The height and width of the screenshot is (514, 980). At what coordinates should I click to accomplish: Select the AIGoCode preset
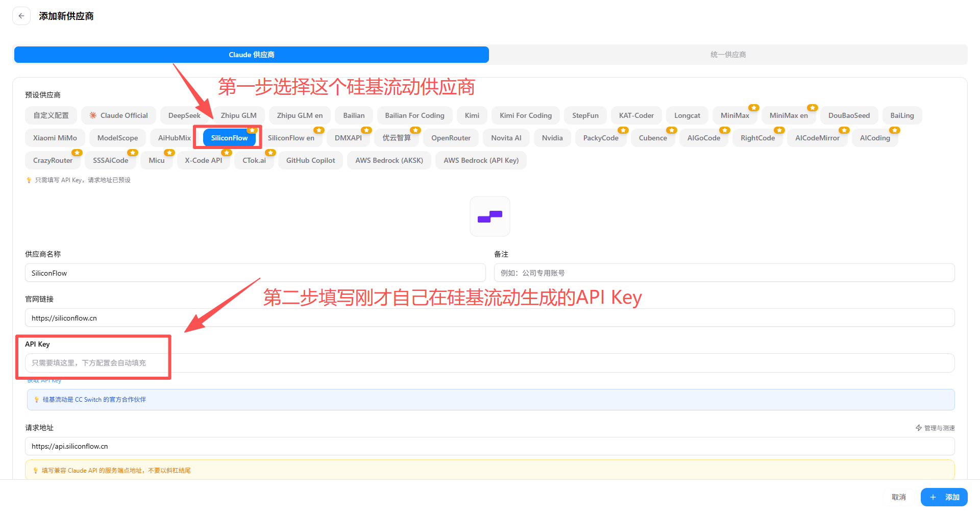click(704, 138)
